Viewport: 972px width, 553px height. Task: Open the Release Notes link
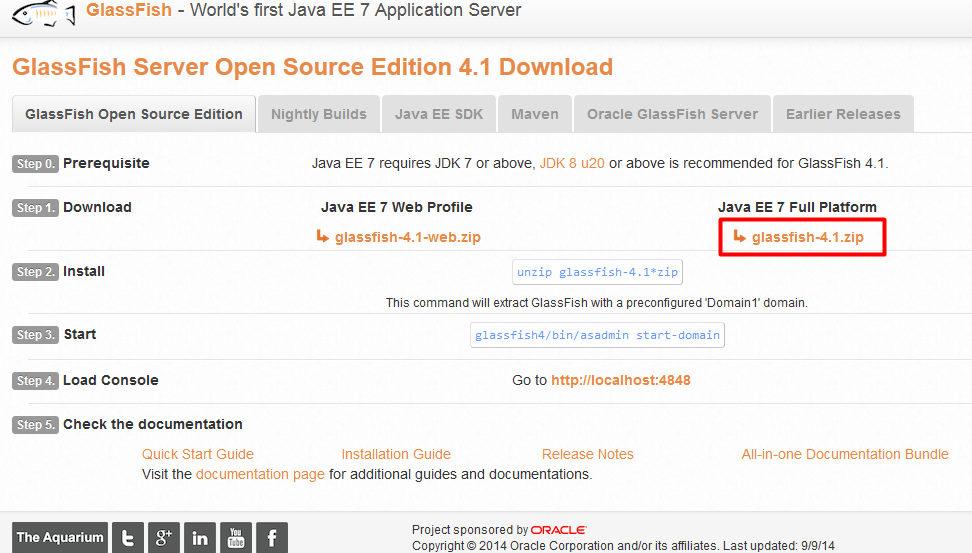pyautogui.click(x=588, y=454)
